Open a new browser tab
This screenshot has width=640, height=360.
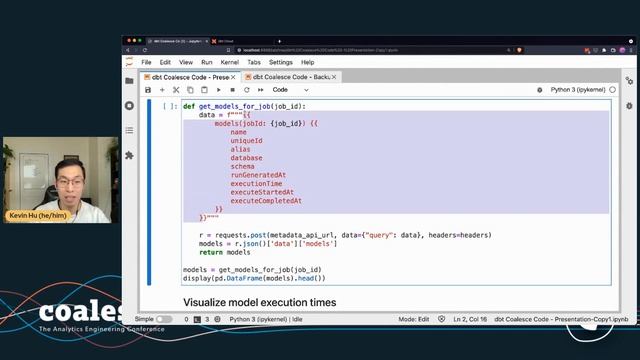point(279,41)
